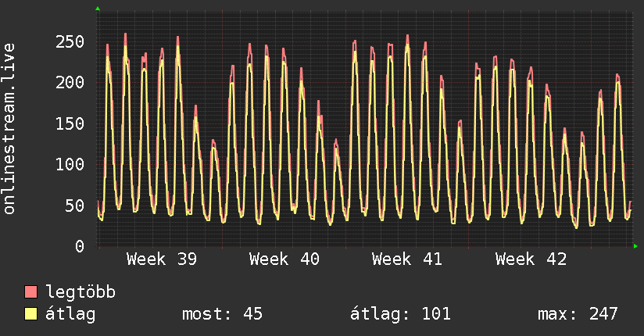Click the 'most: 45' current value
Viewport: 644px width, 336px height.
222,314
